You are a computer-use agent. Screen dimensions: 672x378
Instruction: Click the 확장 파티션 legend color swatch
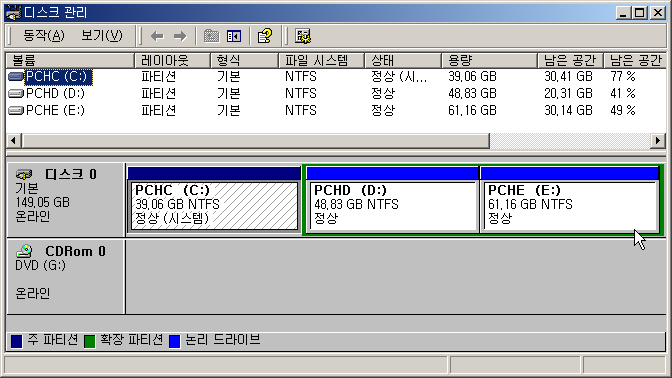coord(90,342)
